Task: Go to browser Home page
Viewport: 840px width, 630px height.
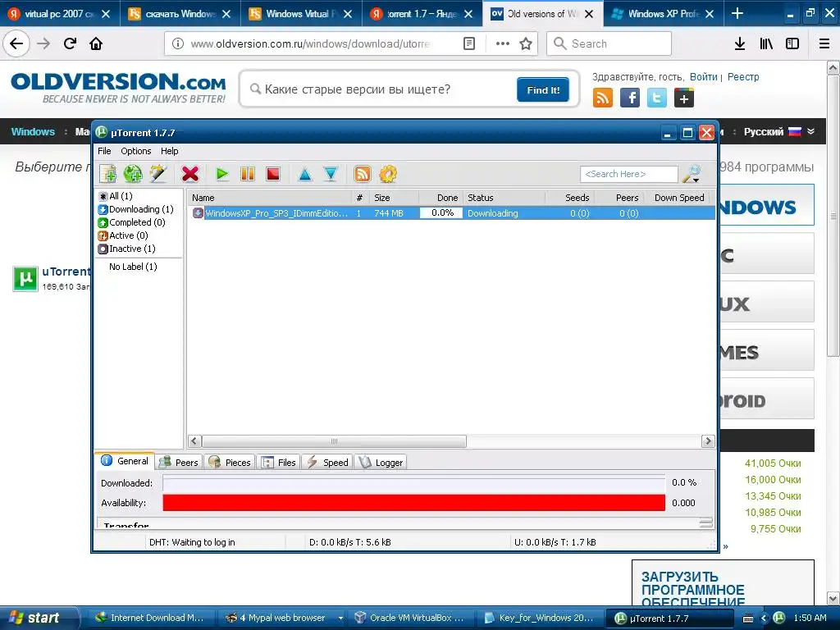Action: [96, 44]
